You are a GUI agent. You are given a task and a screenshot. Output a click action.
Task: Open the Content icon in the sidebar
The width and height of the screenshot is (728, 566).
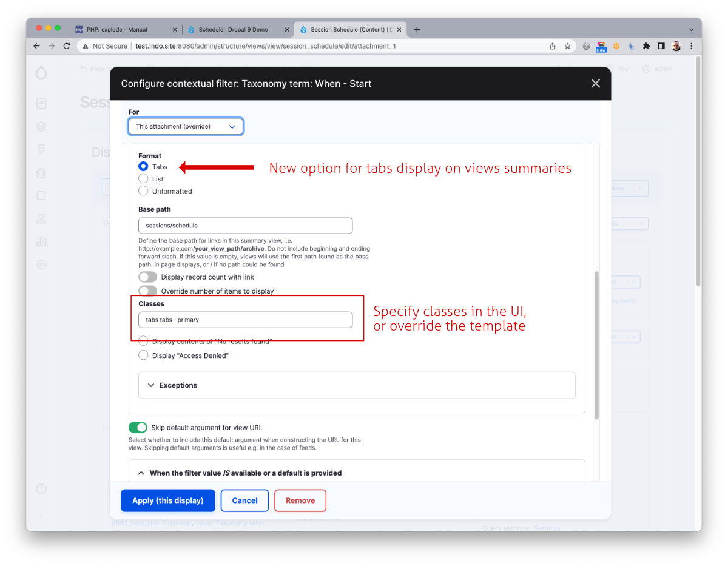[x=41, y=103]
